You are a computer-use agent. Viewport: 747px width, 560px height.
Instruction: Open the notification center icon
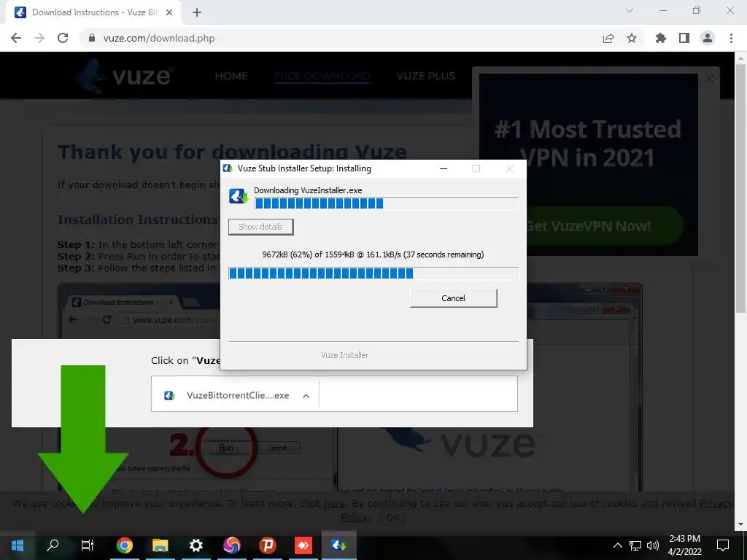(x=723, y=545)
